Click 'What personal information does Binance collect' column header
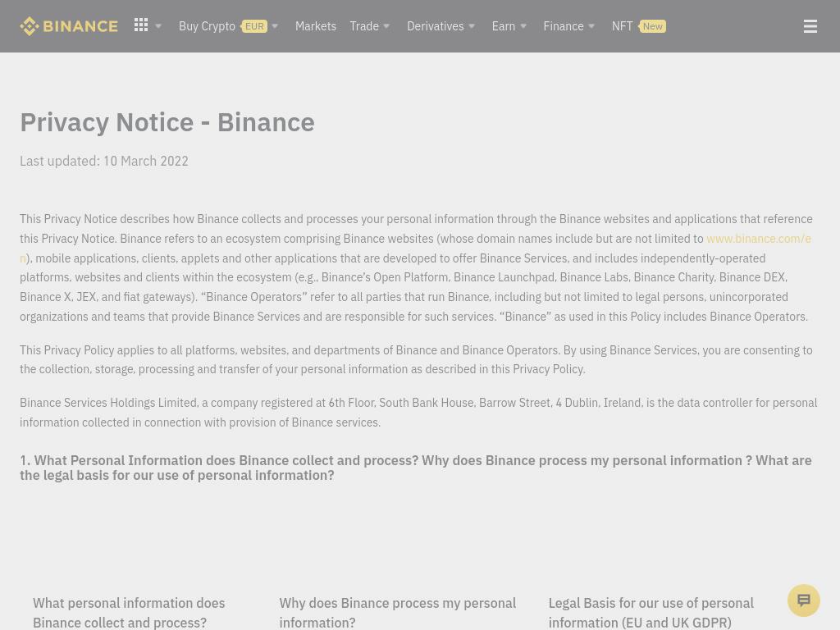840x630 pixels. coord(129,613)
